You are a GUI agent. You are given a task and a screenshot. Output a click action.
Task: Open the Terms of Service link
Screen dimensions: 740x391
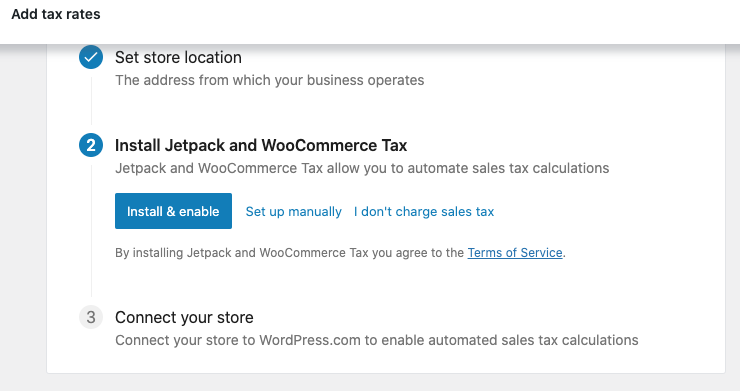[515, 253]
